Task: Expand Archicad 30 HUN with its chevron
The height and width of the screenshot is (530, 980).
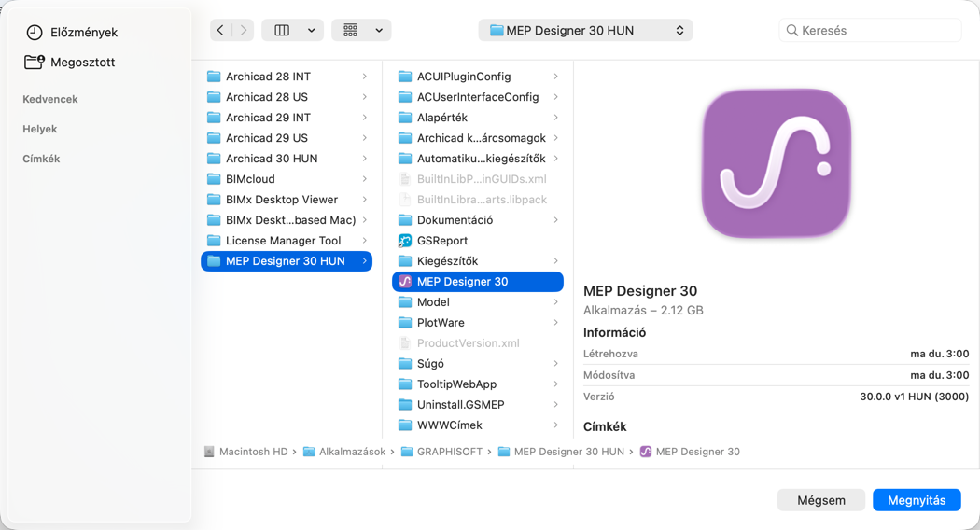Action: pyautogui.click(x=364, y=159)
